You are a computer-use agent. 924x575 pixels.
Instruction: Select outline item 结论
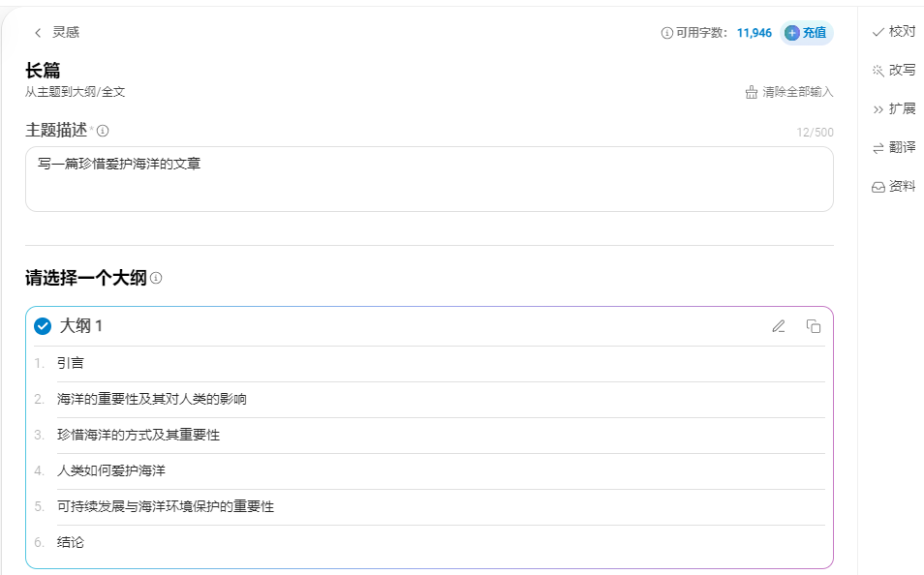pos(73,542)
